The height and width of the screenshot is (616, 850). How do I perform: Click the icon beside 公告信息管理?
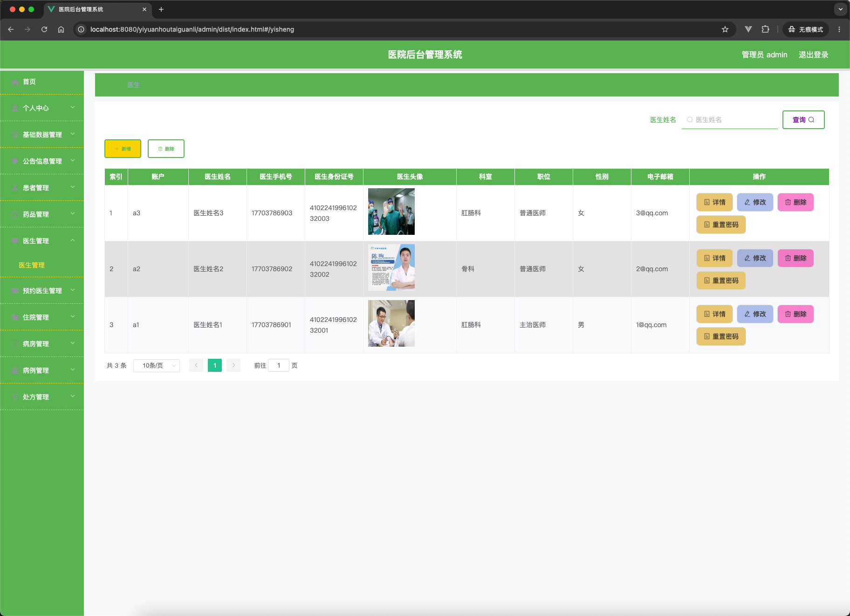point(15,161)
